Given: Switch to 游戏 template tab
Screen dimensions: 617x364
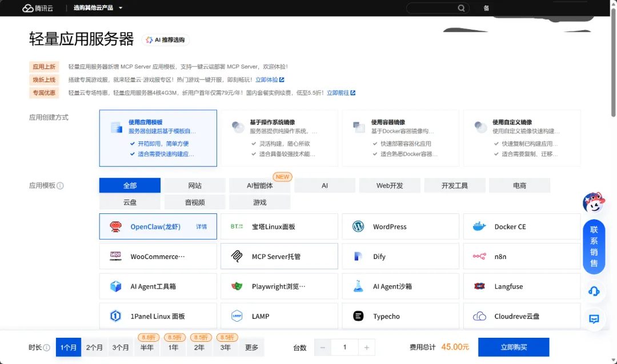Looking at the screenshot, I should pos(260,202).
